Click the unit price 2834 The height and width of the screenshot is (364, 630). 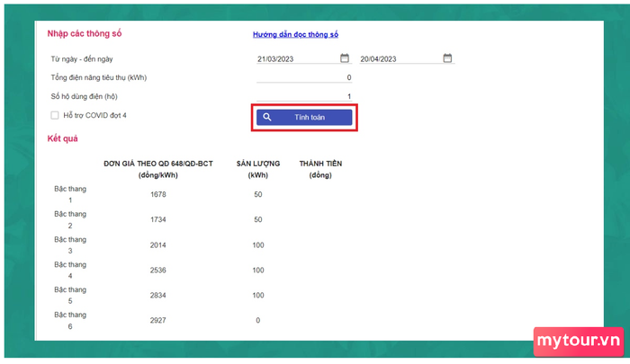coord(157,296)
